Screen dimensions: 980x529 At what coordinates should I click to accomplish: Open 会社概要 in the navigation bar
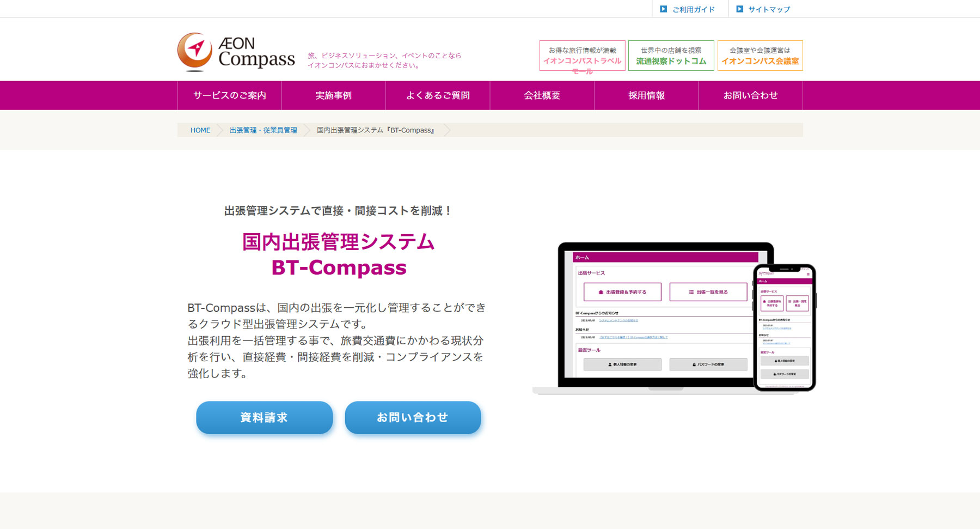[542, 95]
